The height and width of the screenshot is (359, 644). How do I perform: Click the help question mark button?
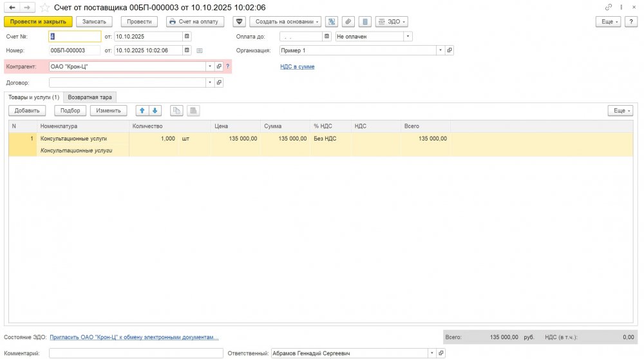point(632,21)
